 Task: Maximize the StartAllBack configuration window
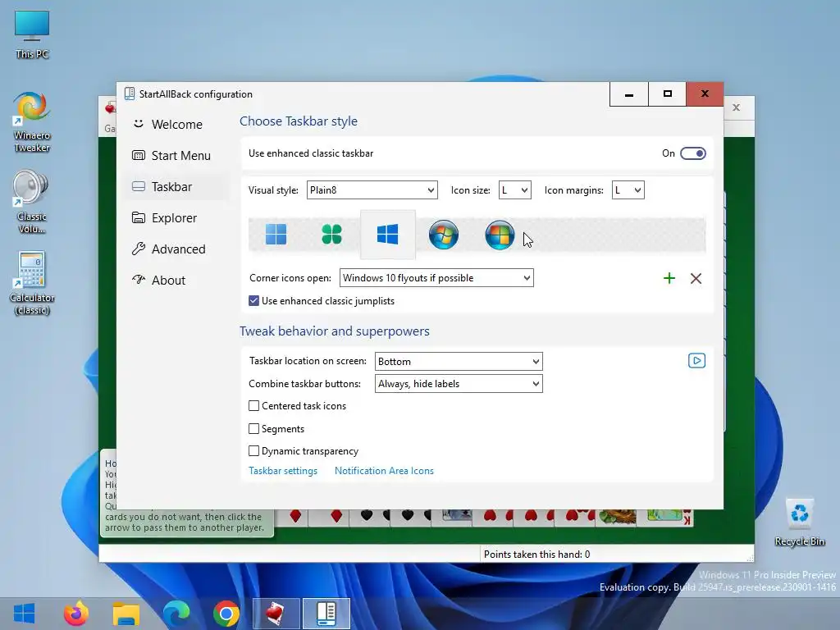(668, 94)
